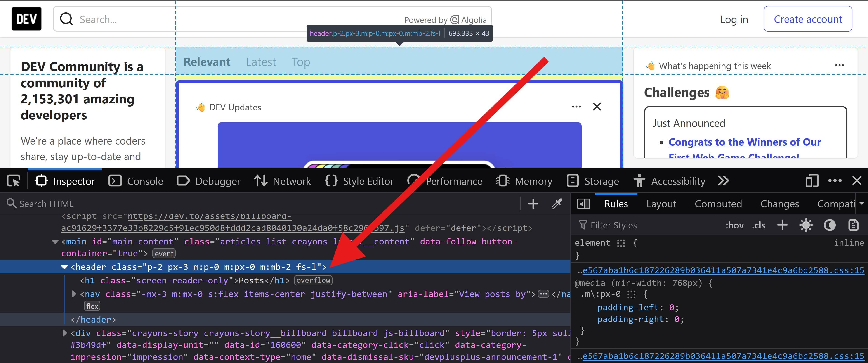Click the search magnifier icon
Image resolution: width=868 pixels, height=363 pixels.
click(x=66, y=19)
